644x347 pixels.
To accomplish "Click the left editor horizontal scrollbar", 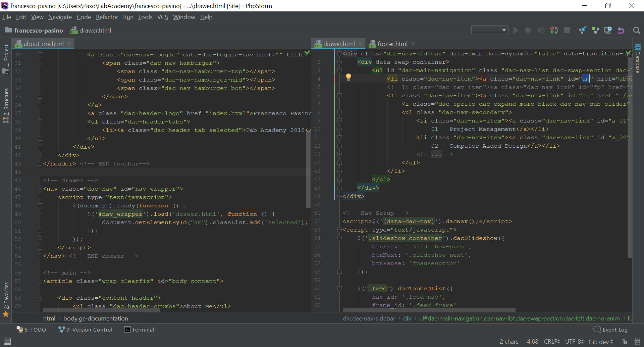I will [101, 310].
